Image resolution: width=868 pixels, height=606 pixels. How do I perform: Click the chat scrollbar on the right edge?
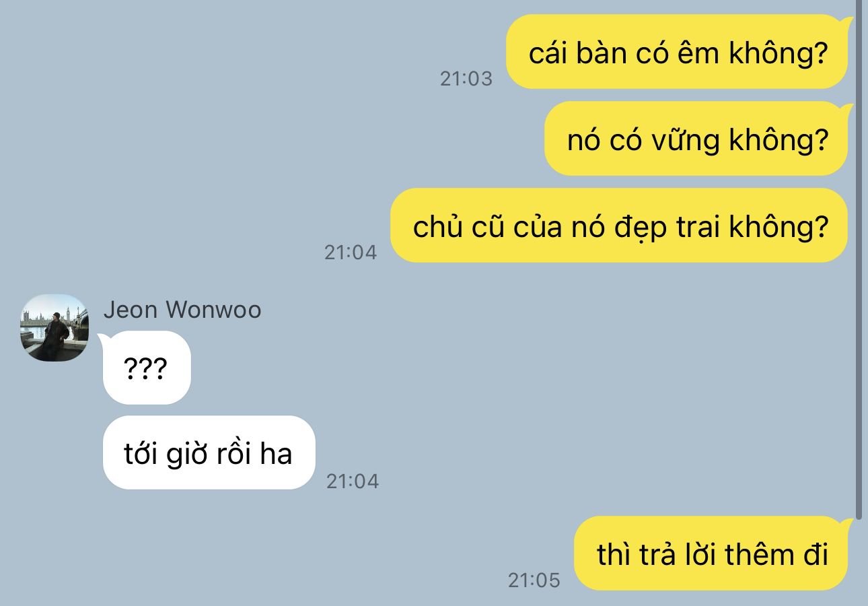[x=859, y=259]
